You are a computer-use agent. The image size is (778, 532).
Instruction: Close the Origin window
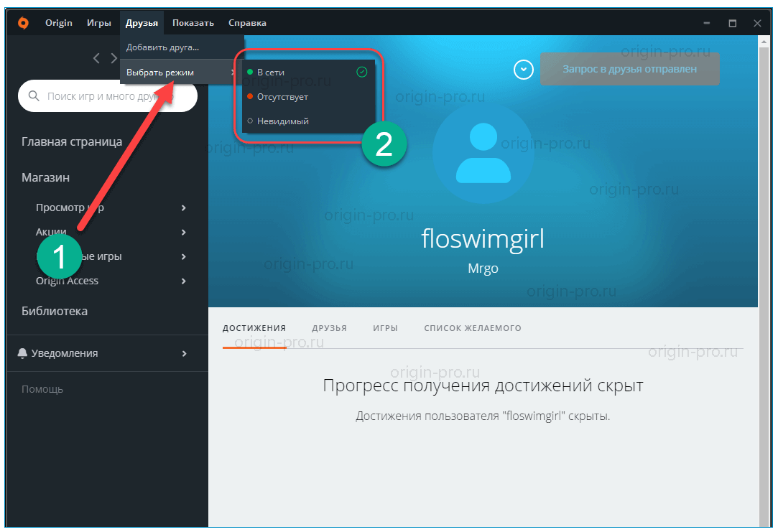tap(757, 23)
